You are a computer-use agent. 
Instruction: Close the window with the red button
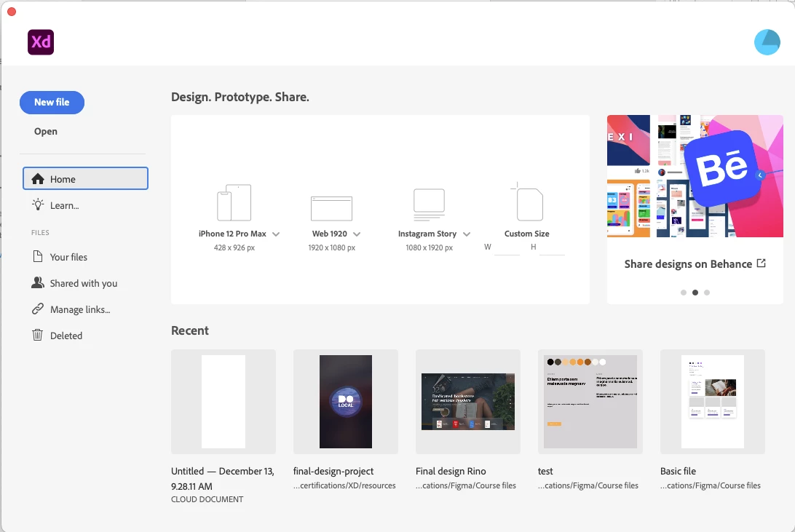12,11
